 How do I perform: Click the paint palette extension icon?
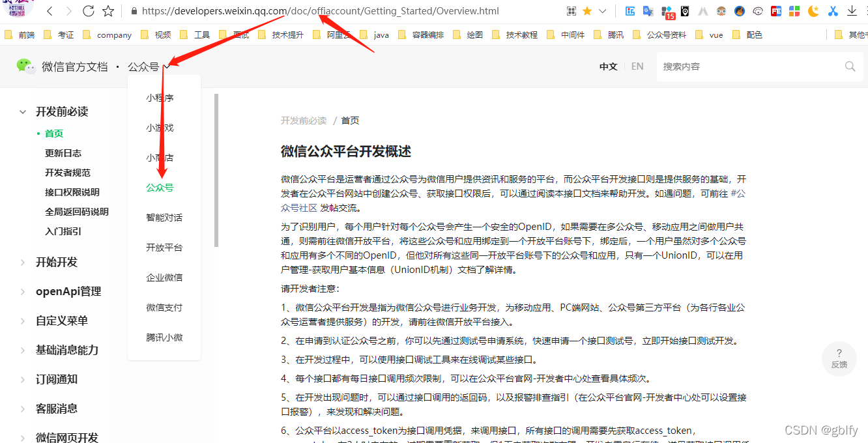pos(758,11)
